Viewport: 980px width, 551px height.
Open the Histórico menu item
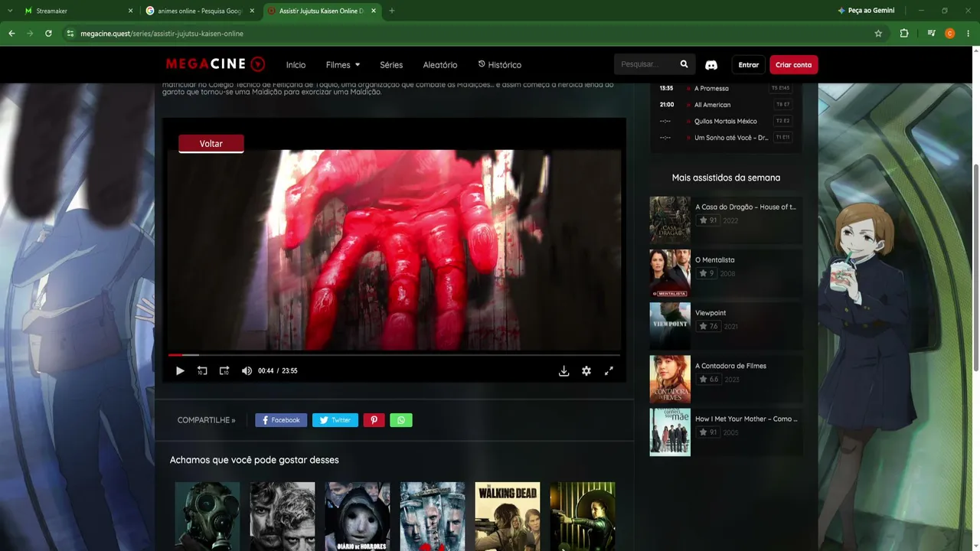pos(500,65)
